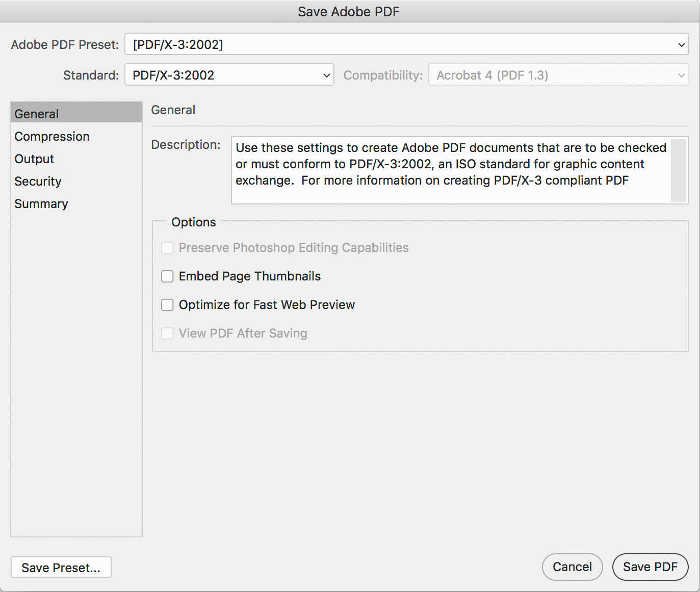
Task: Click the Description box scrollbar
Action: tap(679, 170)
